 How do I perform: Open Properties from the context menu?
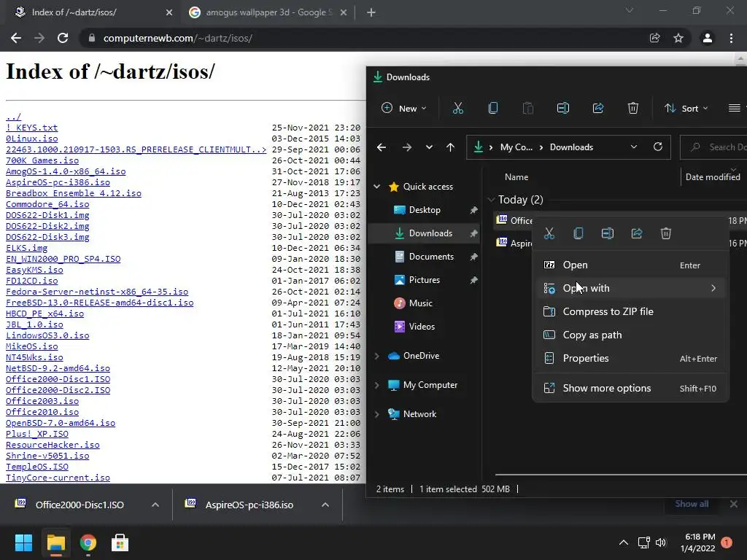631,358
